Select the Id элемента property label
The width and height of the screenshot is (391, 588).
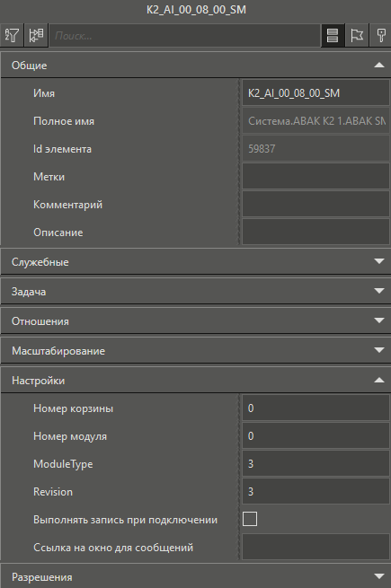pyautogui.click(x=62, y=149)
